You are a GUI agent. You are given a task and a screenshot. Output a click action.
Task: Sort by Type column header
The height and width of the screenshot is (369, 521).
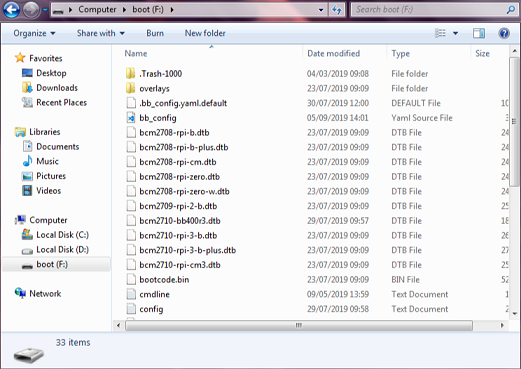point(400,53)
